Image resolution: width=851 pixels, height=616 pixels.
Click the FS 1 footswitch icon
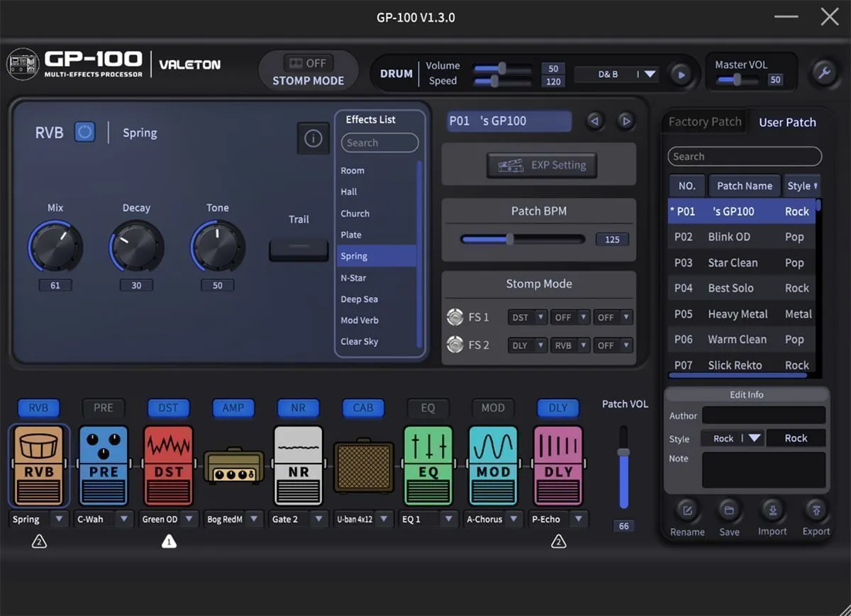tap(455, 317)
